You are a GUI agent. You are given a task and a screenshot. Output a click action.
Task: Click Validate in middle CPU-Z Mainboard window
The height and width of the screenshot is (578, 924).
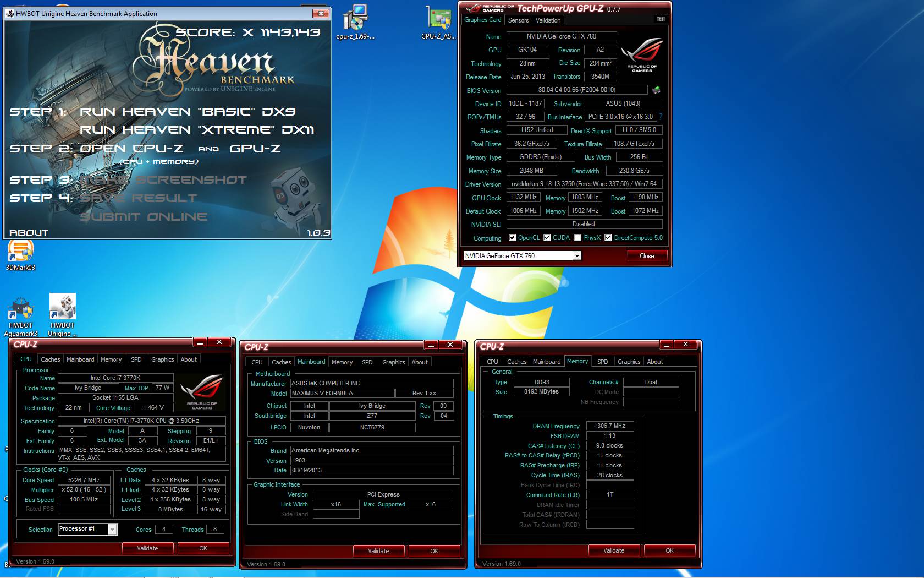click(378, 551)
